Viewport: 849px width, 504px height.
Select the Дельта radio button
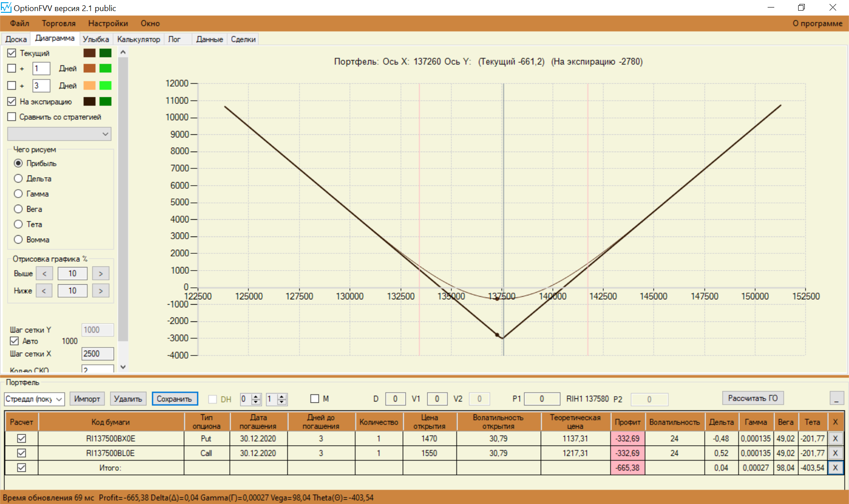(18, 179)
